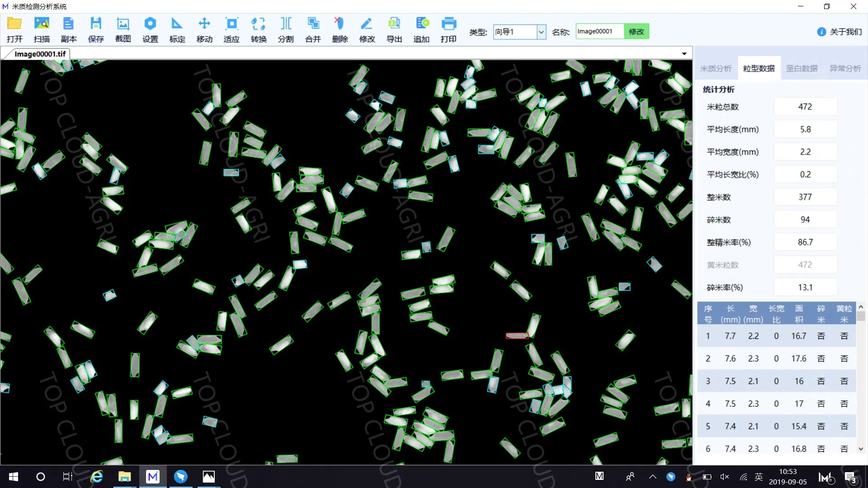Show hidden tray icons chevron

pos(652,477)
